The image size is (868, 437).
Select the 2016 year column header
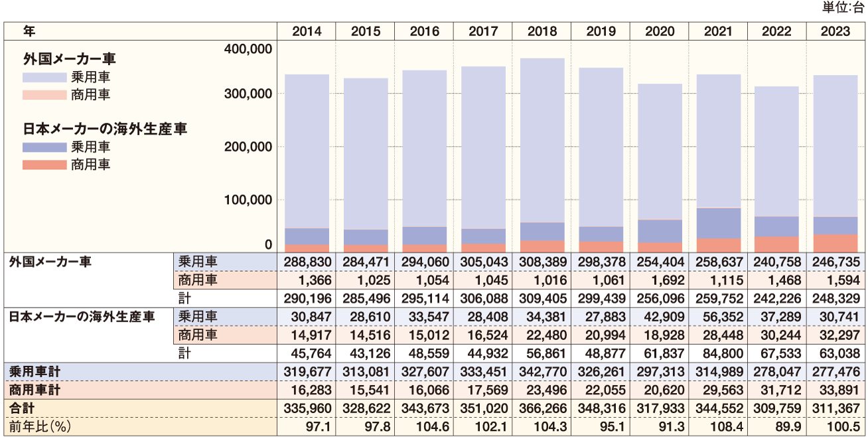(424, 31)
